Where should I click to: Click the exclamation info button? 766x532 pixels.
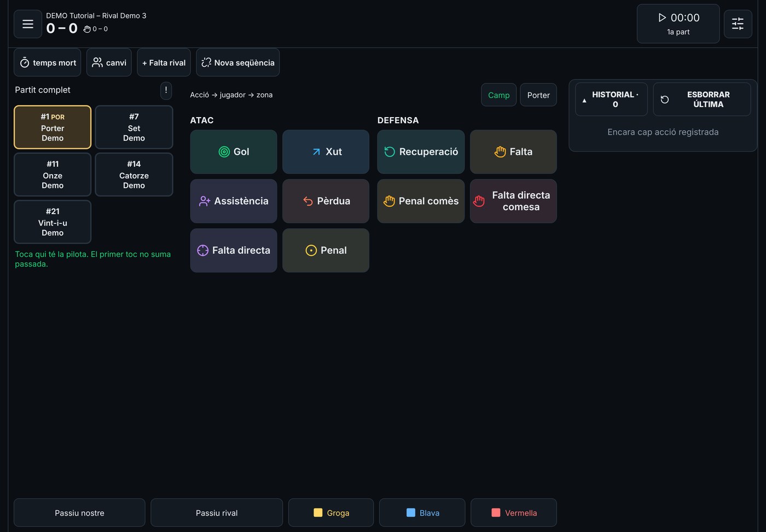166,90
